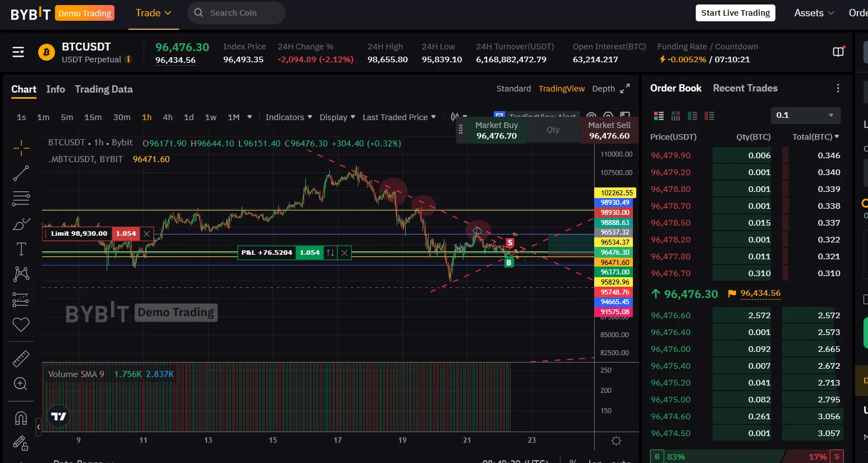Switch order book to horizontal layout view
The width and height of the screenshot is (868, 463).
[676, 116]
